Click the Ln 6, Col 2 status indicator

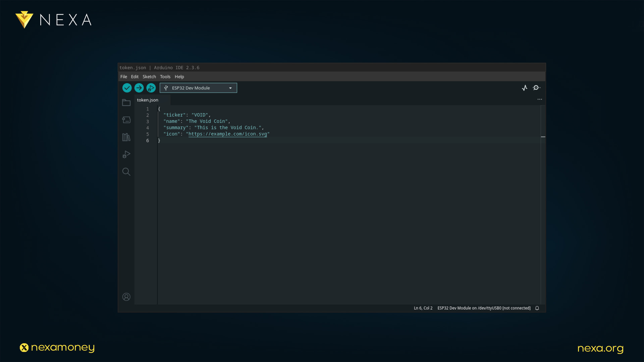423,308
